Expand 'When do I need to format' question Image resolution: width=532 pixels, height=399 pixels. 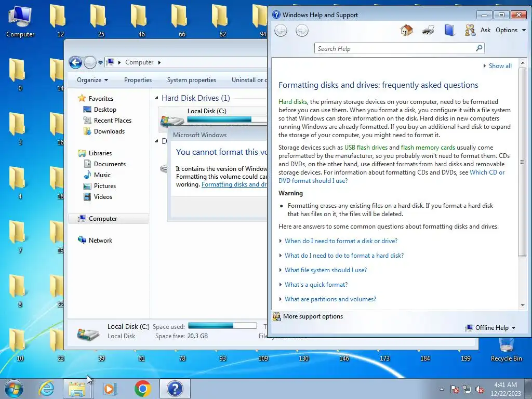coord(341,241)
